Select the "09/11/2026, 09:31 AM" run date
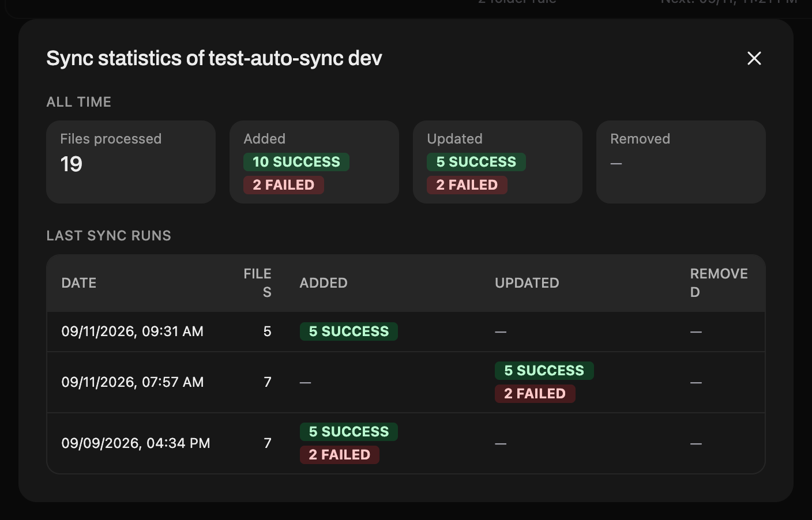The height and width of the screenshot is (520, 812). coord(133,331)
